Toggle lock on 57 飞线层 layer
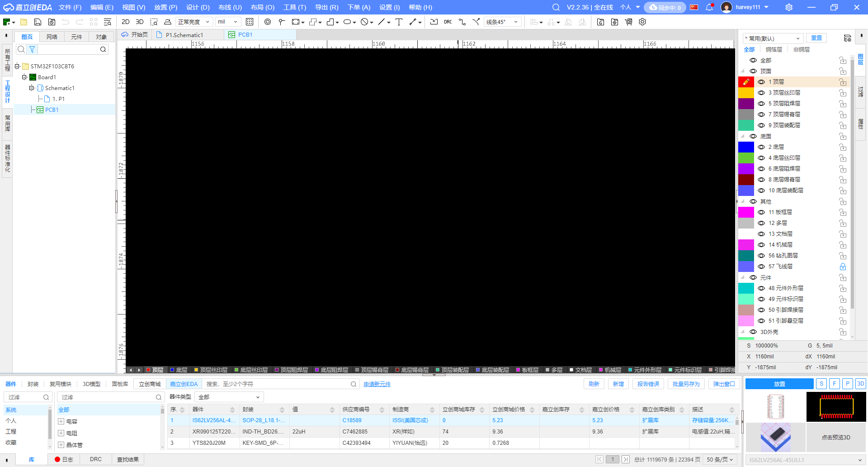 click(843, 267)
